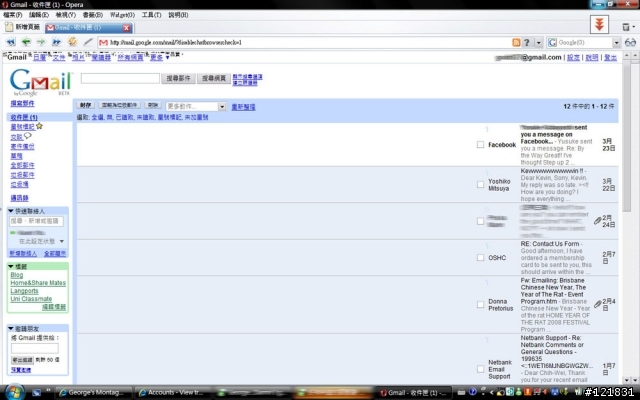Click the invite friend email input field
The image size is (640, 400).
pos(35,348)
